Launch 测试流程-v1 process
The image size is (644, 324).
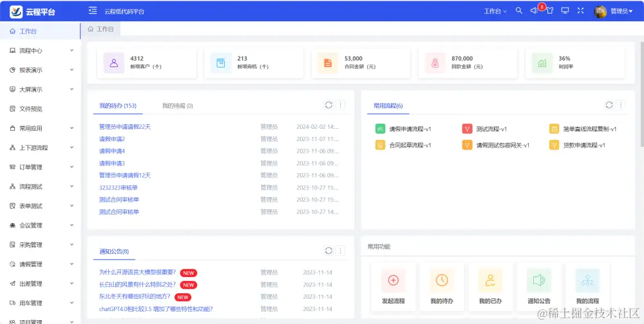(x=484, y=129)
